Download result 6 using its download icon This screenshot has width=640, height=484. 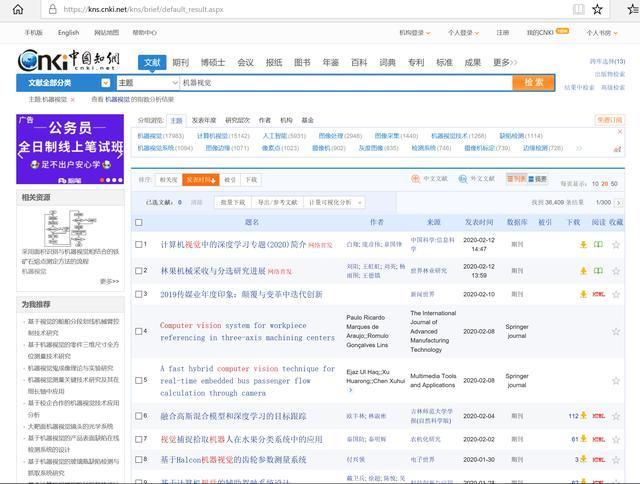click(583, 415)
